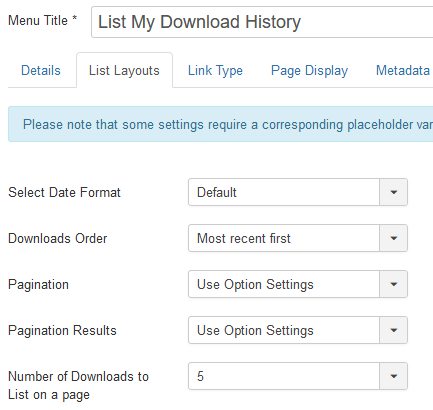Click the Pagination Results dropdown arrow
This screenshot has height=410, width=433.
[x=393, y=330]
